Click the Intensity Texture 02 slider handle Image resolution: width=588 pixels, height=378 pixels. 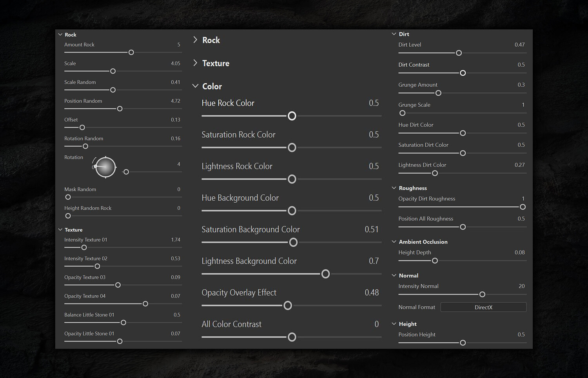point(98,266)
